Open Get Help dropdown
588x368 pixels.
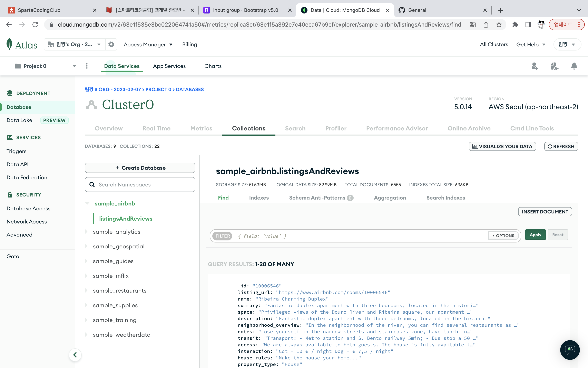531,45
